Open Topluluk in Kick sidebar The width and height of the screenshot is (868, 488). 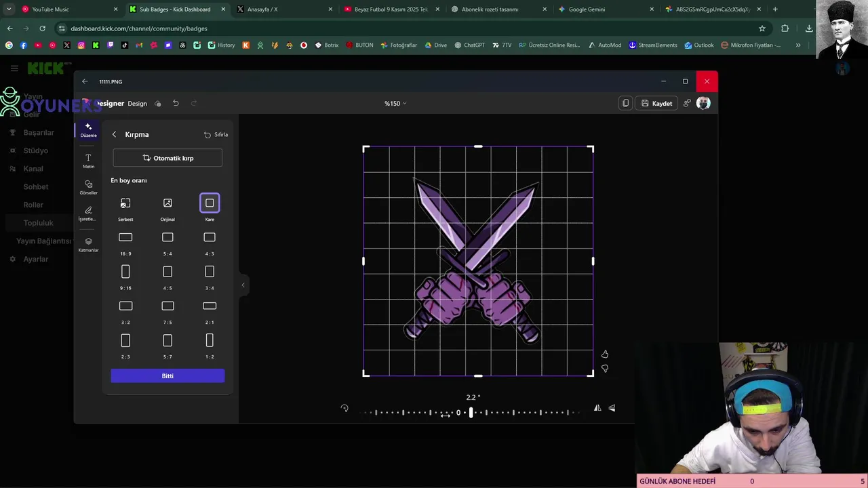tap(38, 222)
